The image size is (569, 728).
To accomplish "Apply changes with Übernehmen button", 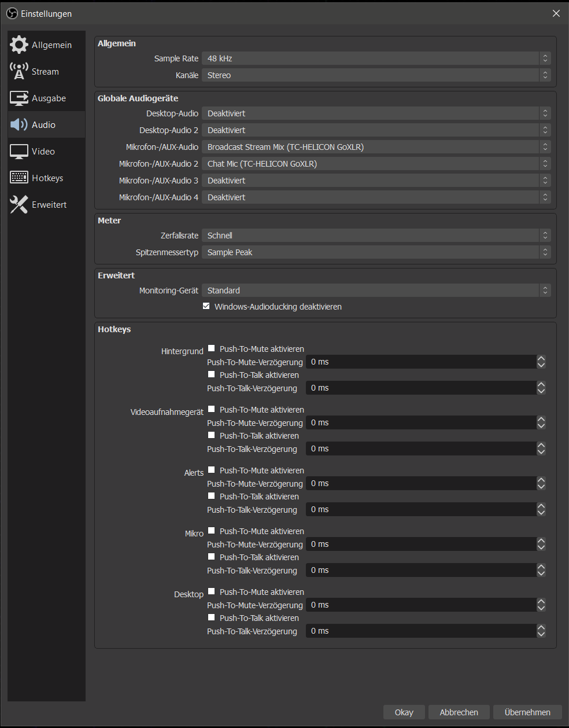I will click(x=527, y=712).
